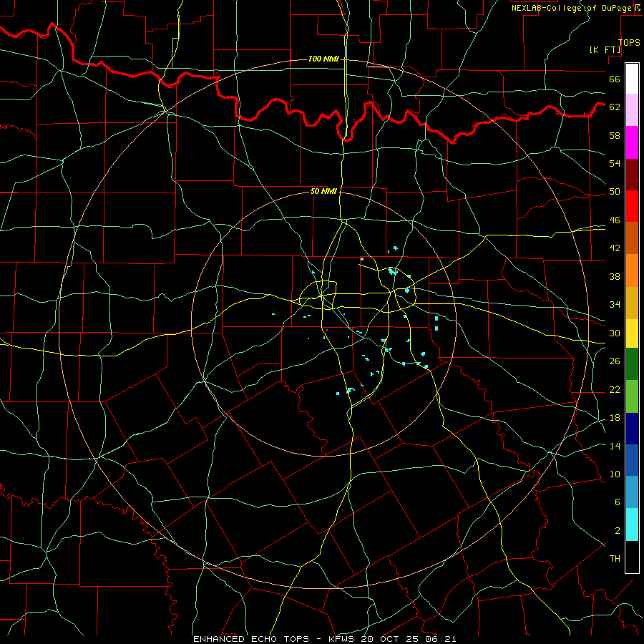Click the legend value "38"
The height and width of the screenshot is (644, 644).
(x=615, y=276)
